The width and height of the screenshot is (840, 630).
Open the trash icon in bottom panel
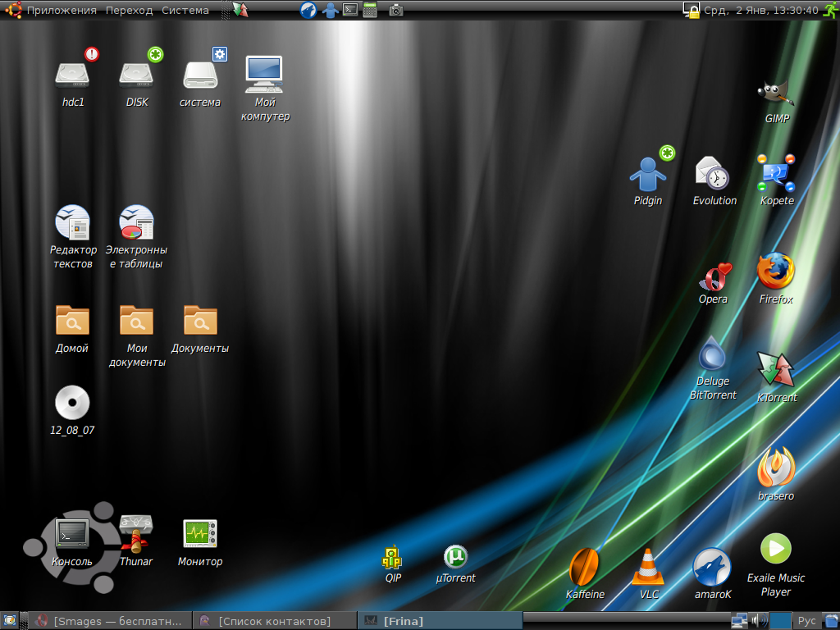(830, 621)
